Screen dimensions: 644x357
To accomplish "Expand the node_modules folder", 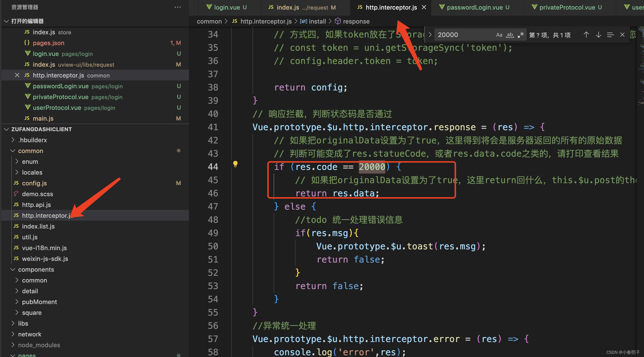I will coord(39,345).
